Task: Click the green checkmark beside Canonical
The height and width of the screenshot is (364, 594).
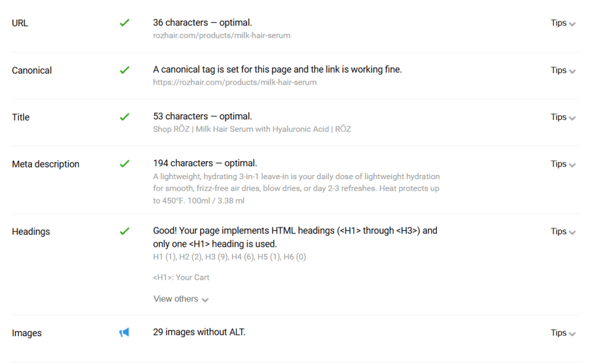Action: click(124, 70)
